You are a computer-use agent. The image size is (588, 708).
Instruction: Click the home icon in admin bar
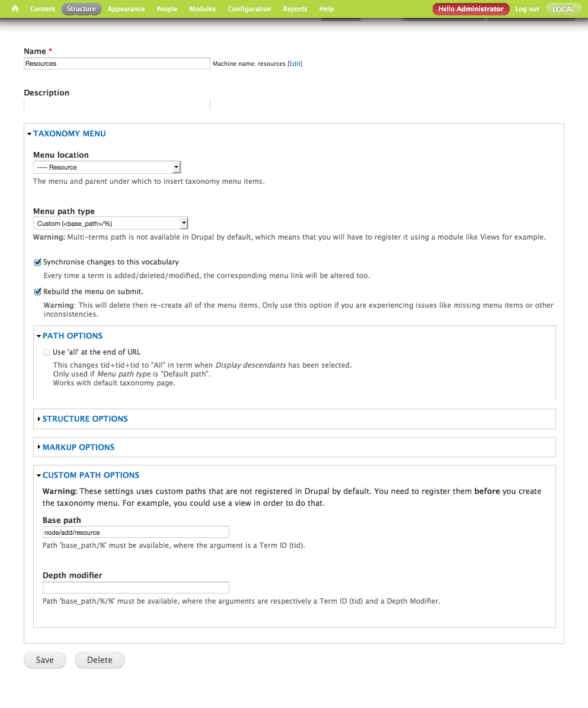[15, 9]
